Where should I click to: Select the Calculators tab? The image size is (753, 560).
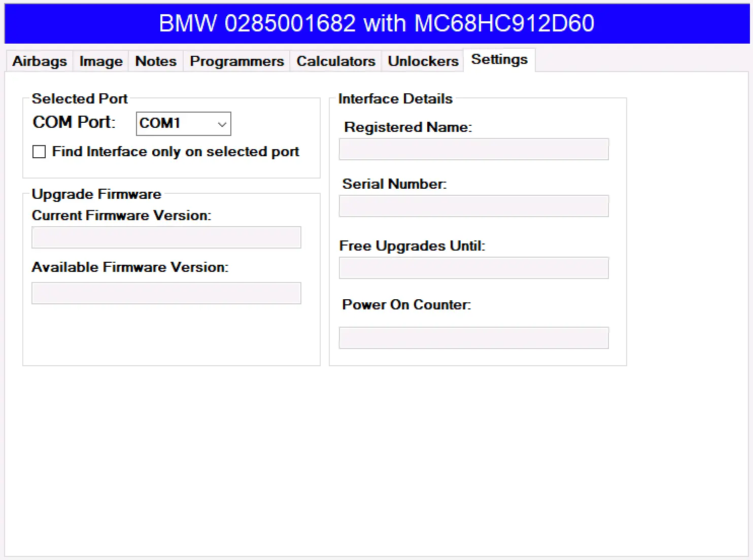point(335,61)
